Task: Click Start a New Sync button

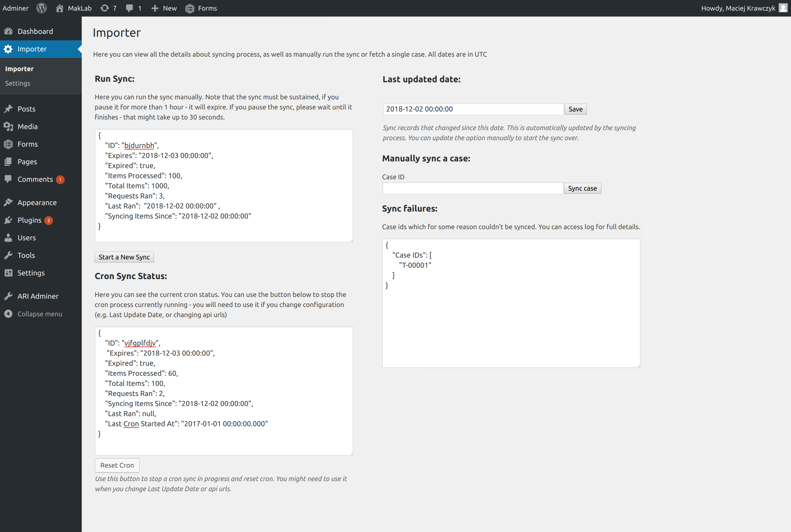Action: point(124,257)
